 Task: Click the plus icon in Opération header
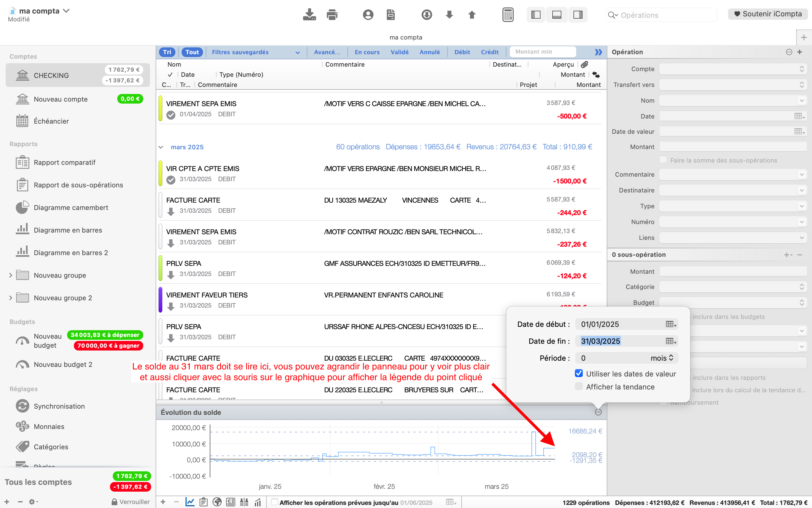800,52
